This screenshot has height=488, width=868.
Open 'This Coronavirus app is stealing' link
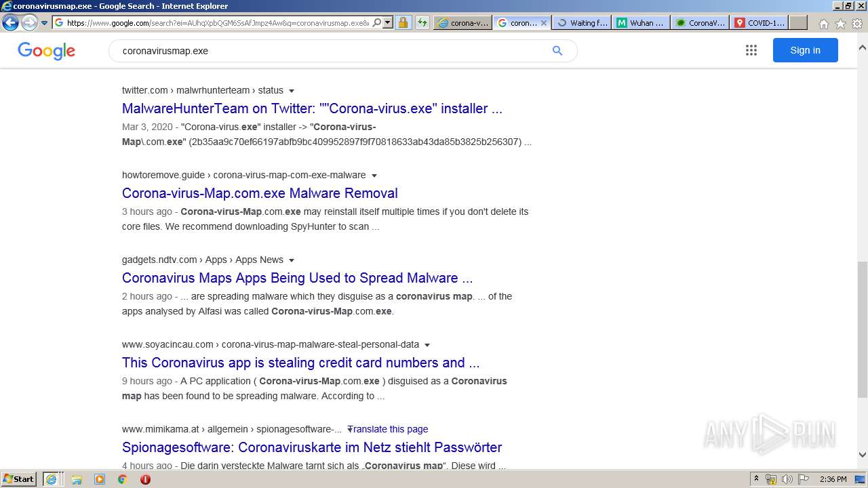tap(300, 363)
